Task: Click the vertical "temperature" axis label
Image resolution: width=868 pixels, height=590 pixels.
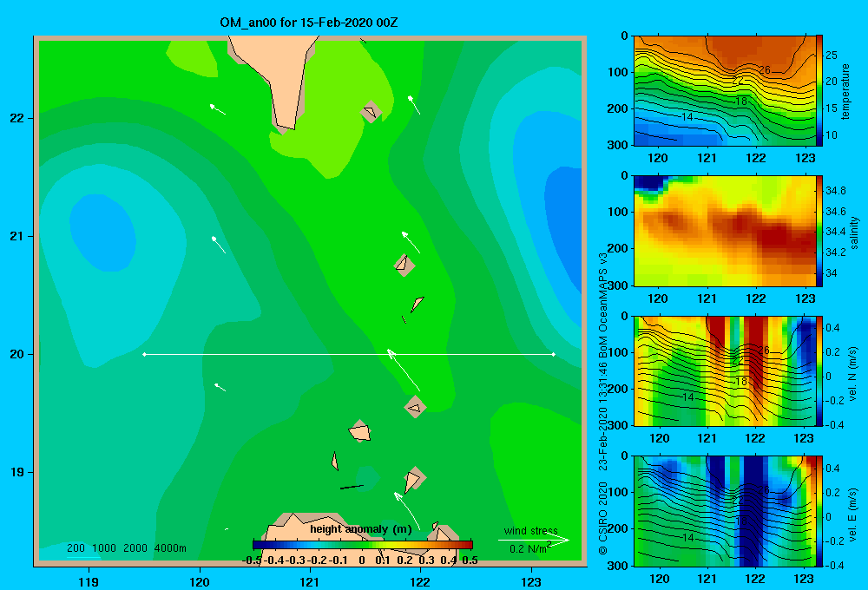Action: (845, 91)
